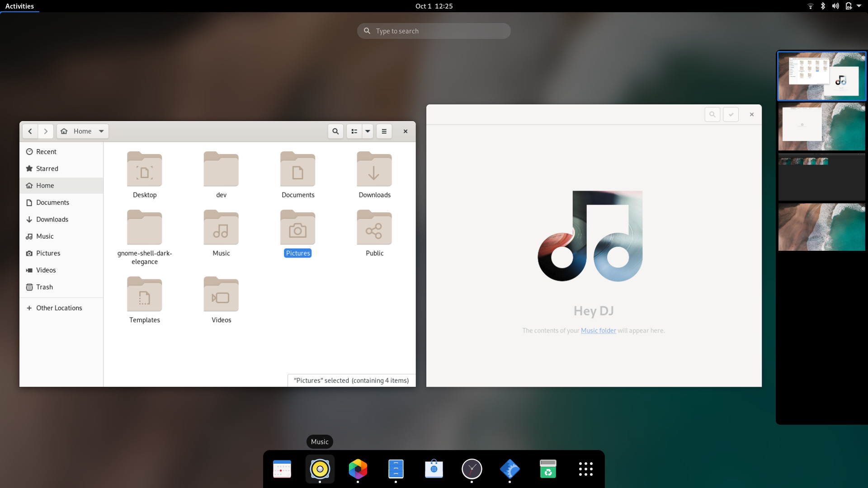Click the Activities button
868x488 pixels.
click(19, 6)
